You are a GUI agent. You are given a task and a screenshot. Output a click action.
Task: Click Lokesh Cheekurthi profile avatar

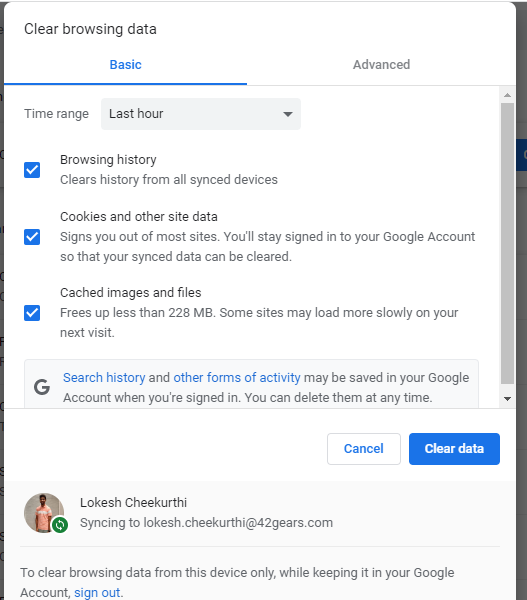click(x=44, y=513)
